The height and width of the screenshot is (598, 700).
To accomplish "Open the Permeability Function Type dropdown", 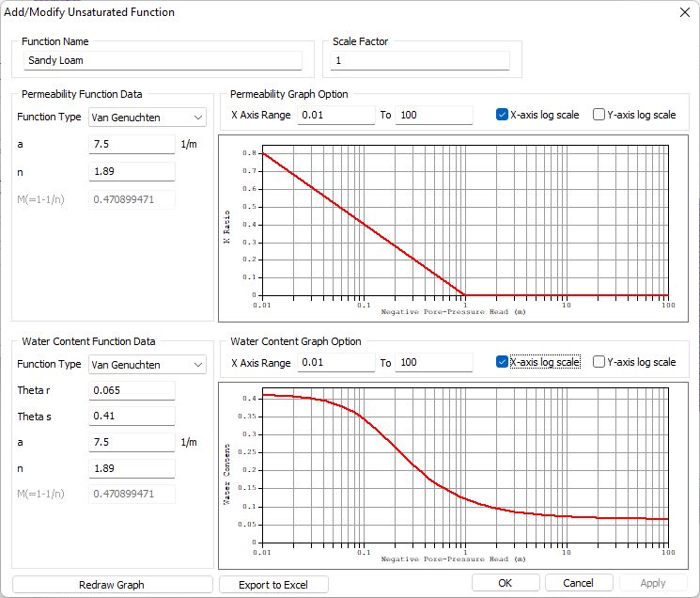I will (x=147, y=118).
